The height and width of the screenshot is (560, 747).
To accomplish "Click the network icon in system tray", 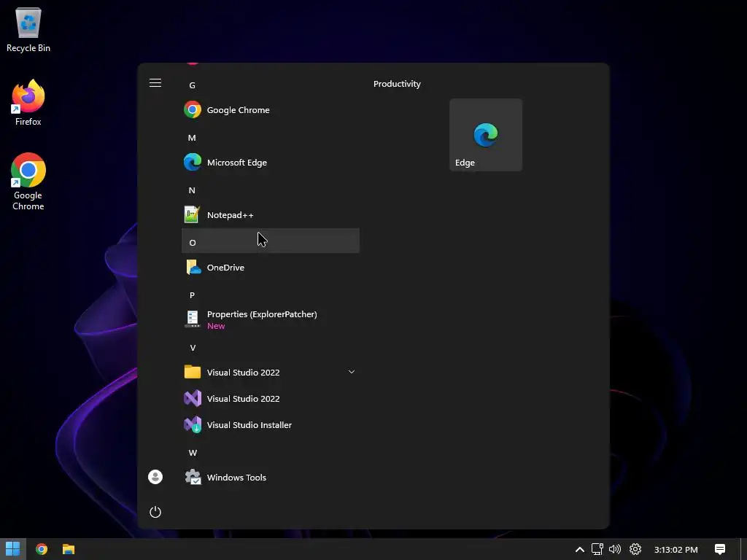I will 597,550.
